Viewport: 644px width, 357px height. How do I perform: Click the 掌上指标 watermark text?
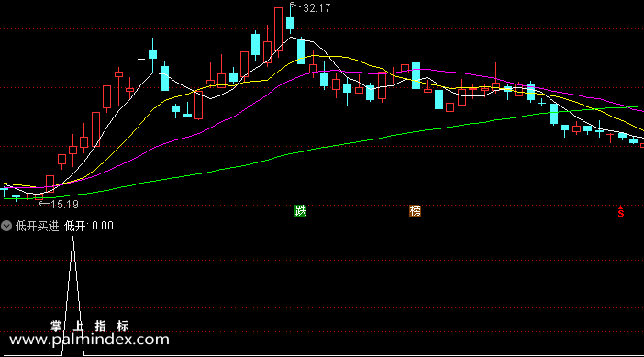click(90, 326)
